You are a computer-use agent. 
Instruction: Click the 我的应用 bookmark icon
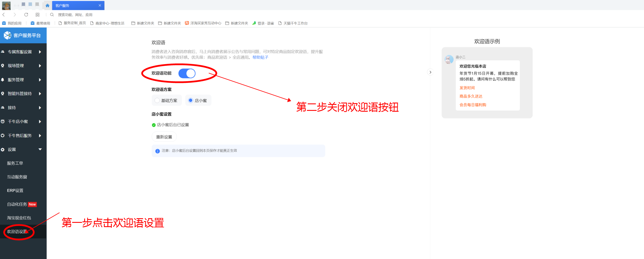(x=4, y=23)
